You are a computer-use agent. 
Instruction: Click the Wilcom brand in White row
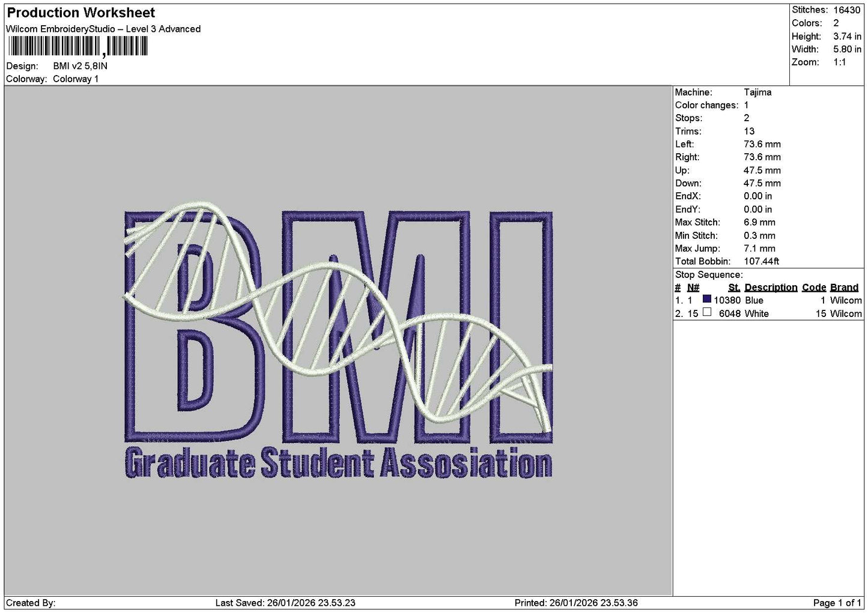[846, 313]
